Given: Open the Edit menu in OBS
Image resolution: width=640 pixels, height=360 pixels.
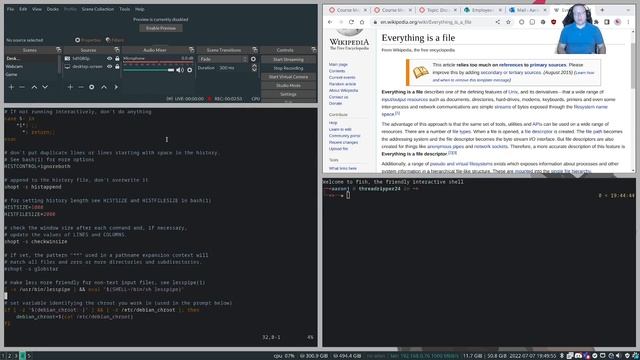Looking at the screenshot, I should click(23, 9).
